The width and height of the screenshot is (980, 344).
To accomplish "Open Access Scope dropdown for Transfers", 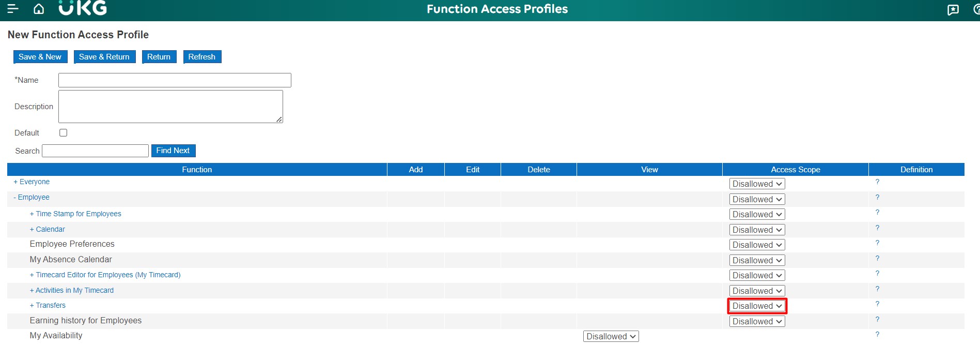I will pos(757,306).
